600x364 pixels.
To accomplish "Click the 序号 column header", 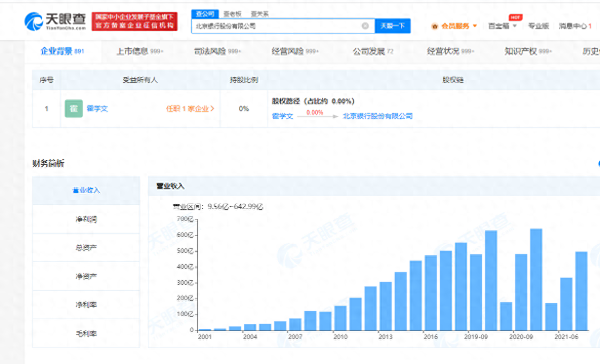I will click(46, 80).
